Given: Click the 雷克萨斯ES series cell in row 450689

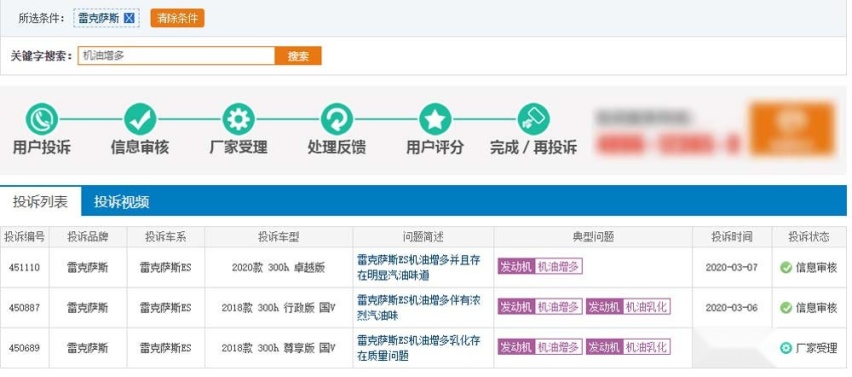Looking at the screenshot, I should click(166, 348).
